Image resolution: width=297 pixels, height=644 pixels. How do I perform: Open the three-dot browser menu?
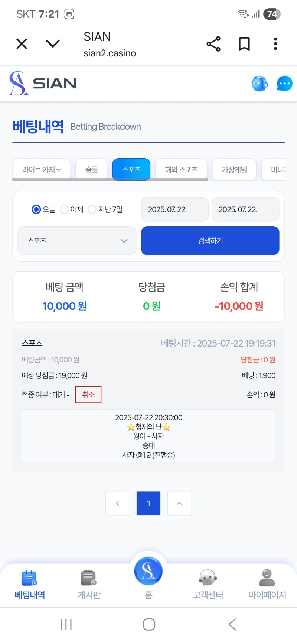click(275, 44)
